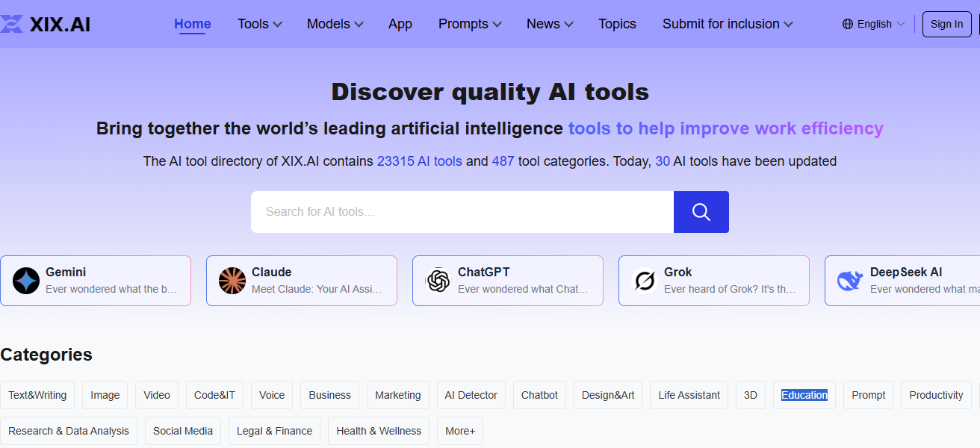Select the Gemini icon
Viewport: 980px width, 448px height.
click(x=27, y=281)
